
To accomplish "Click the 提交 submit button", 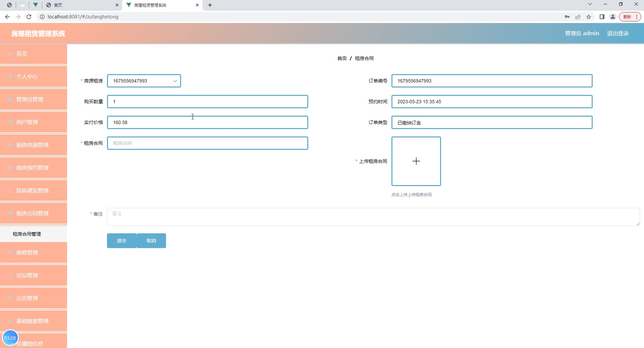I will point(121,240).
